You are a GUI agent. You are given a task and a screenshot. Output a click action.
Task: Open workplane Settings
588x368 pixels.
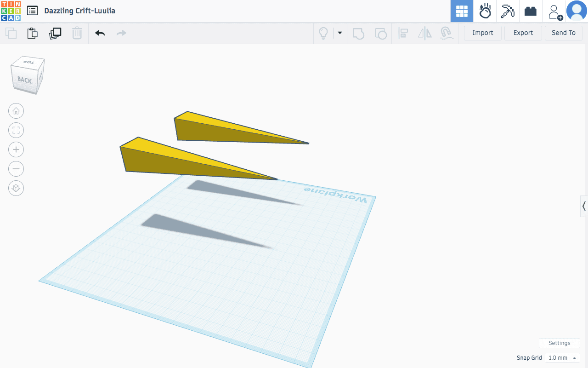(559, 343)
